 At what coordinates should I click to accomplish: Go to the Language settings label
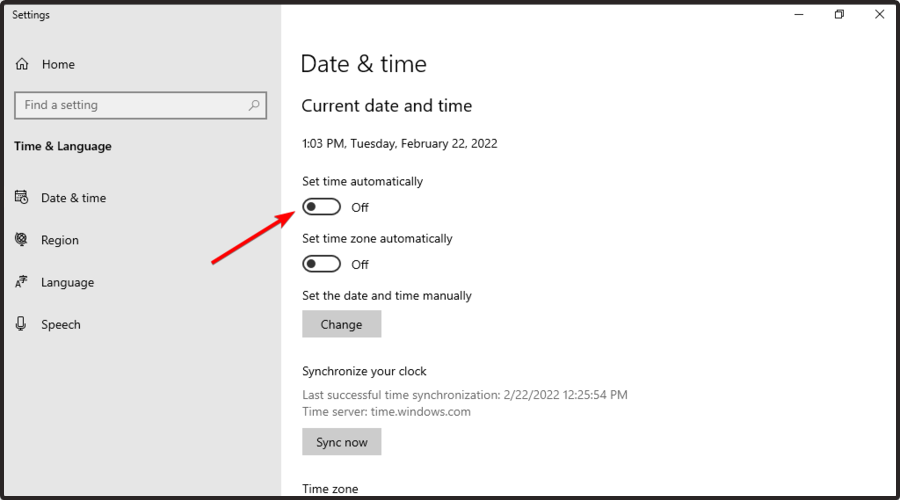[x=67, y=283]
